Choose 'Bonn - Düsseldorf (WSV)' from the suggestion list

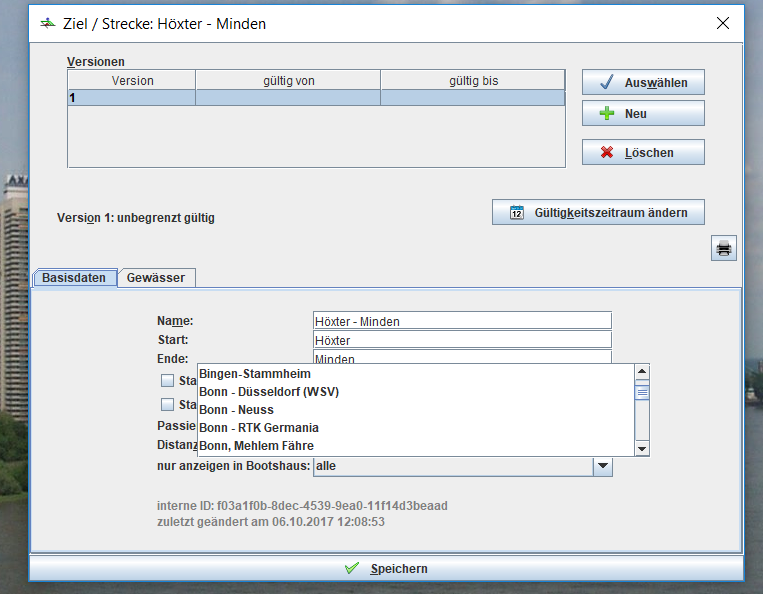click(268, 392)
